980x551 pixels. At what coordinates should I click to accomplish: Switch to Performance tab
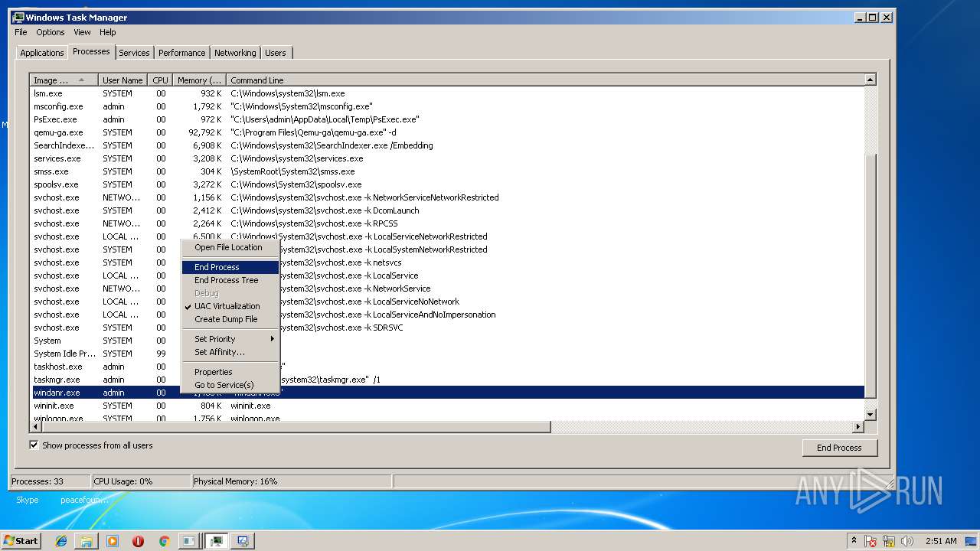pyautogui.click(x=181, y=53)
